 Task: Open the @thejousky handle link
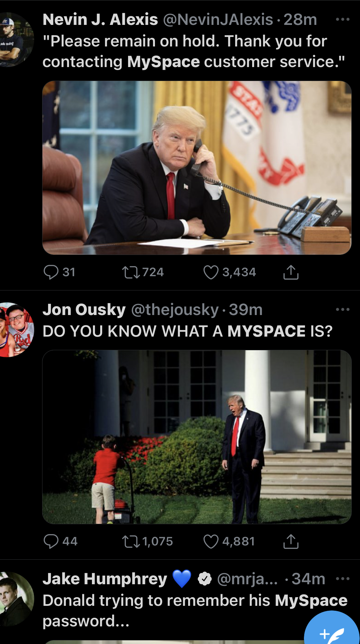[175, 310]
